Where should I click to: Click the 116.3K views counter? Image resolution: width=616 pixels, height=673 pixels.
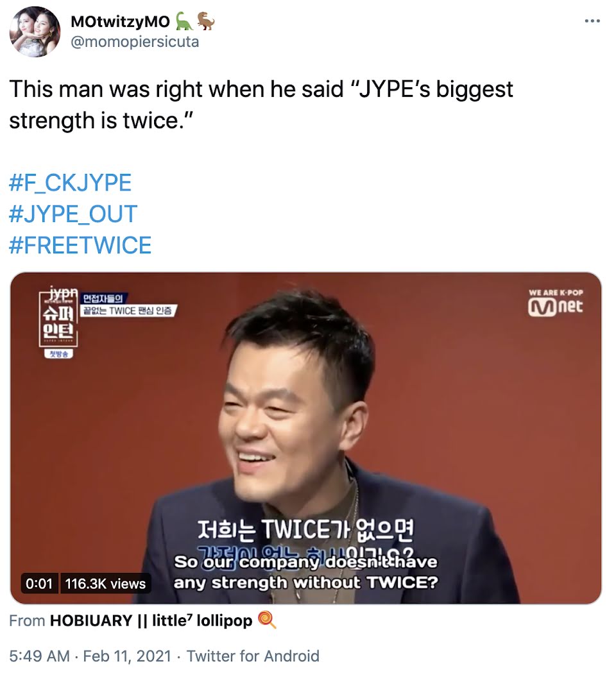(106, 584)
